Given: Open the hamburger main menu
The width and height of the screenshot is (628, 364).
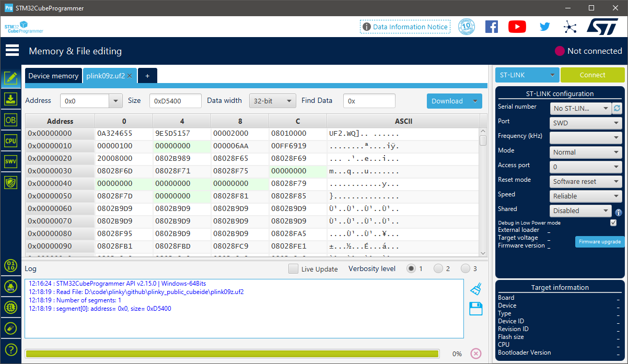Looking at the screenshot, I should [12, 51].
